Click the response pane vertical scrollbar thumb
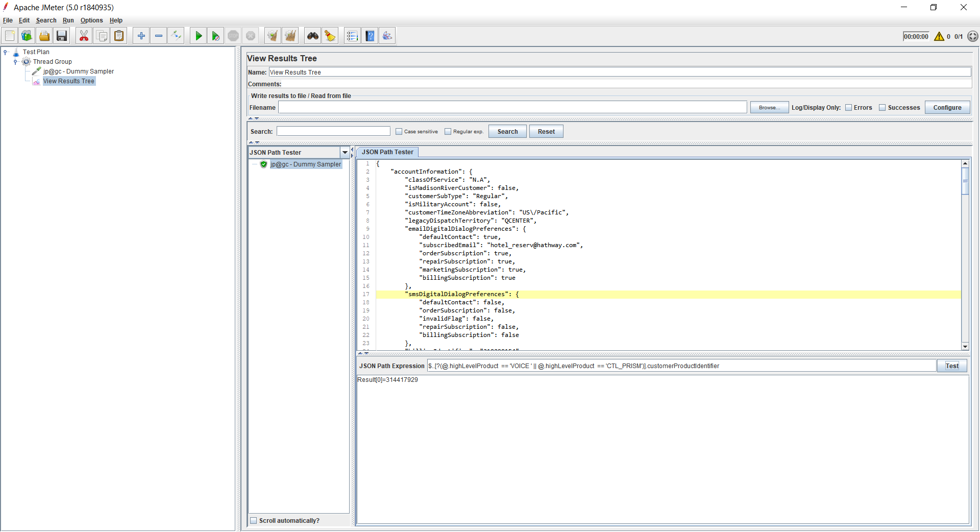Screen dimensions: 980x532 pyautogui.click(x=965, y=181)
